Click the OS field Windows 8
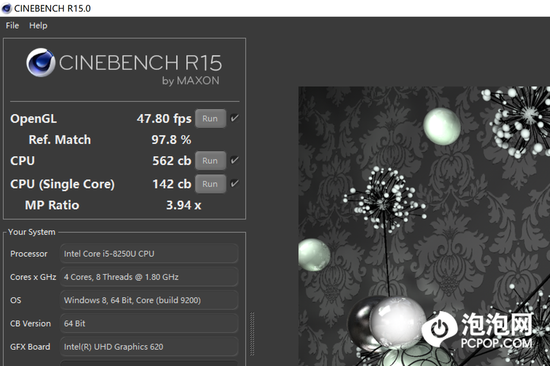The height and width of the screenshot is (366, 550). point(149,300)
